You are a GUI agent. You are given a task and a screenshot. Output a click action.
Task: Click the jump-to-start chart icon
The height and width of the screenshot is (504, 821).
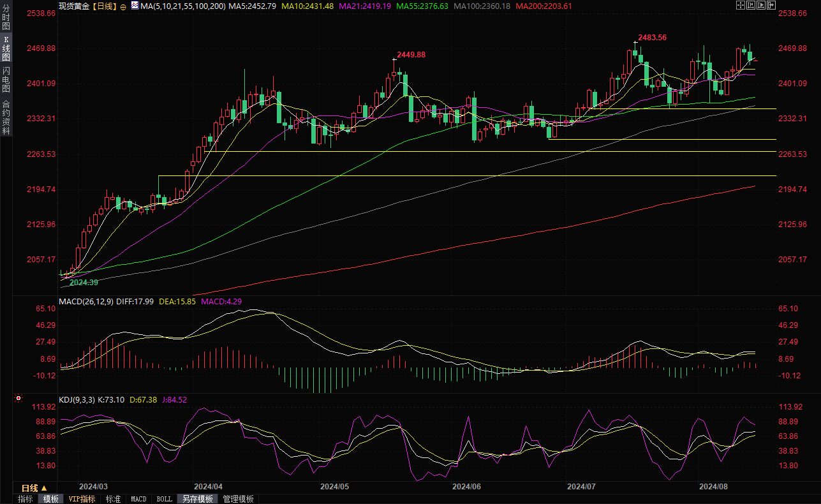point(751,6)
